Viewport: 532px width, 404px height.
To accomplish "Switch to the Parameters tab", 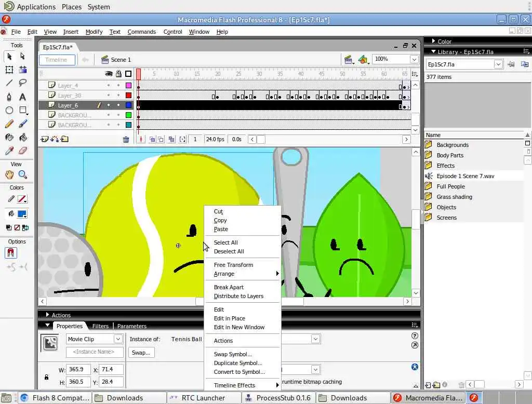I will coord(132,326).
